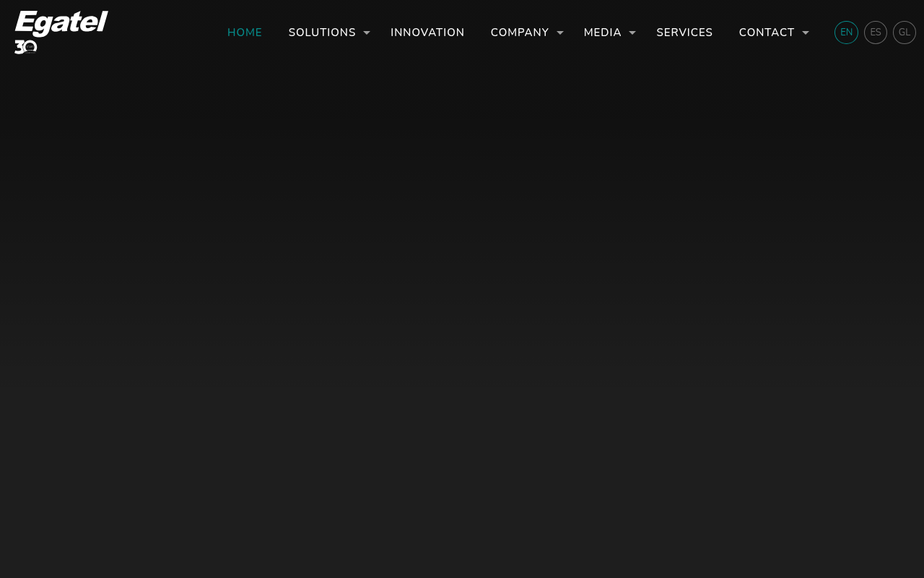Viewport: 924px width, 578px height.
Task: Go to the Innovation page
Action: click(x=427, y=33)
